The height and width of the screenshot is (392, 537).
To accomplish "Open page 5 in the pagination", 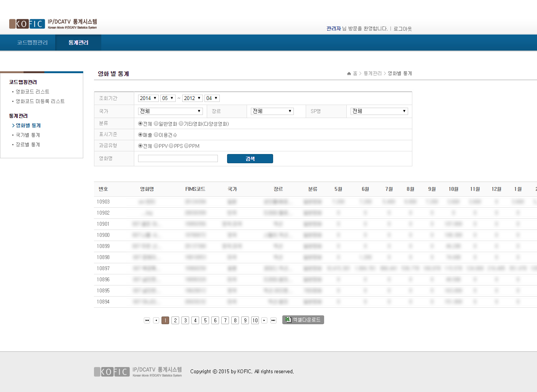I will [205, 320].
